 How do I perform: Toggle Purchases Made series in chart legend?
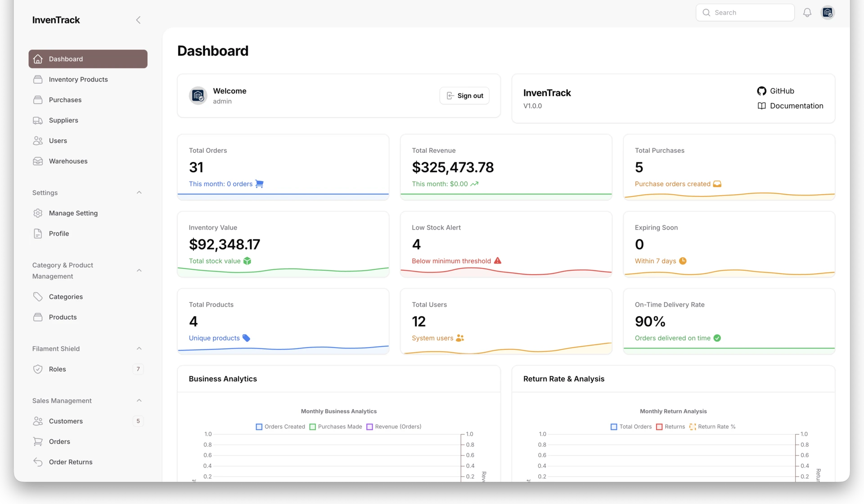[336, 427]
